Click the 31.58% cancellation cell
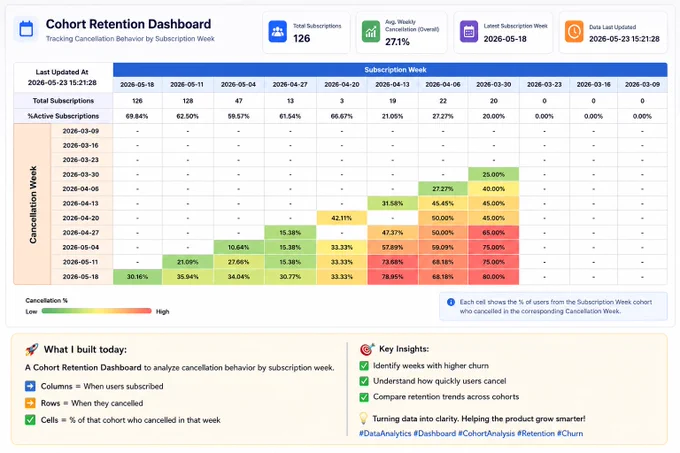 click(392, 203)
